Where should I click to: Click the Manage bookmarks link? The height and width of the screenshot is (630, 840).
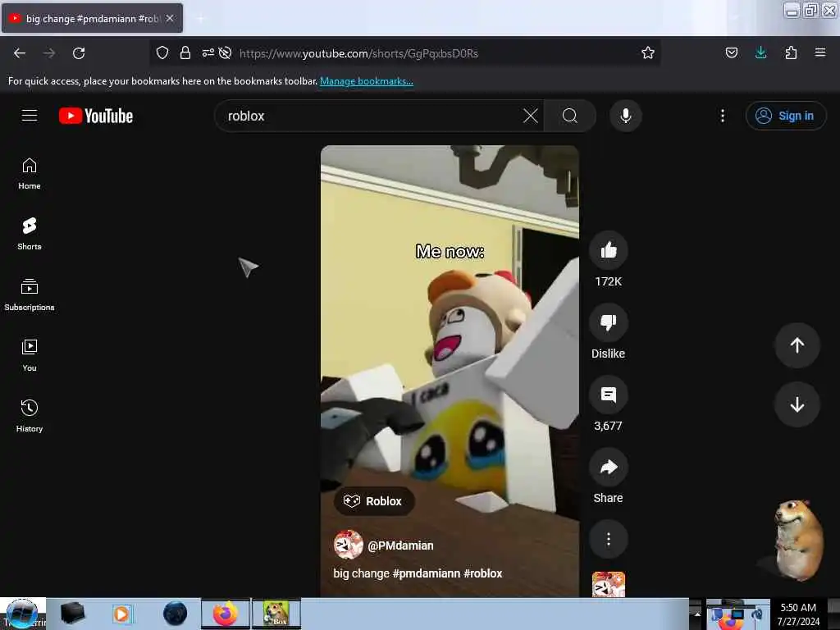(x=367, y=81)
